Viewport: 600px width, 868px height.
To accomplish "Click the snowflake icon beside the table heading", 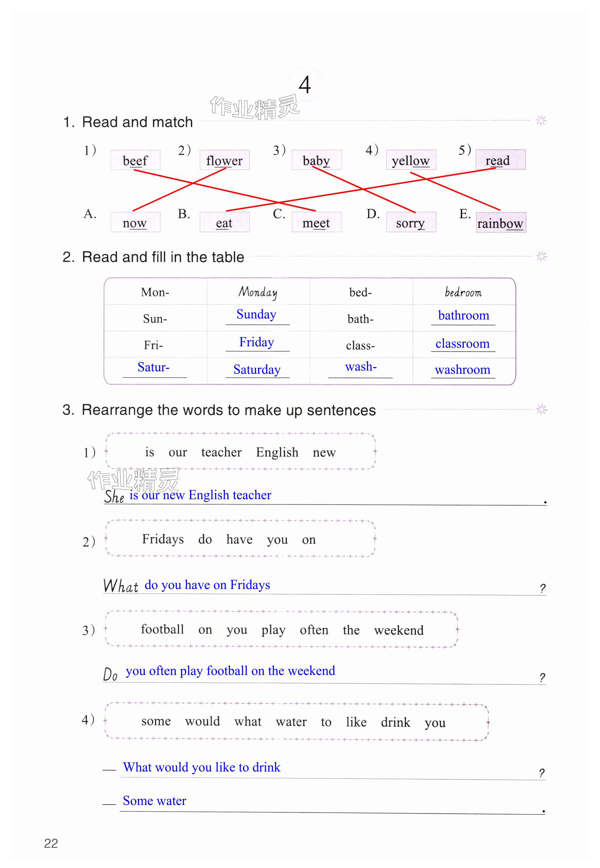I will 541,256.
